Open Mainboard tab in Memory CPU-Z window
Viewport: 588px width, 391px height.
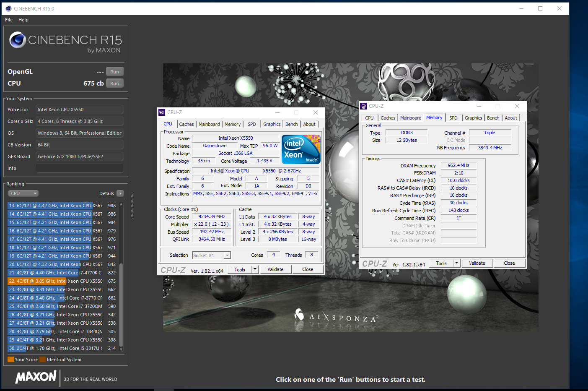click(x=411, y=118)
